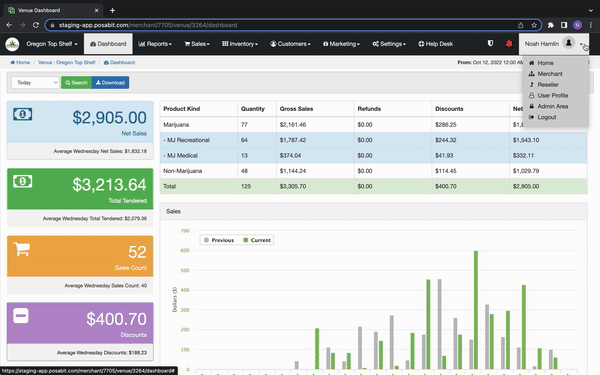
Task: Reload the page with refresh icon
Action: pos(36,25)
